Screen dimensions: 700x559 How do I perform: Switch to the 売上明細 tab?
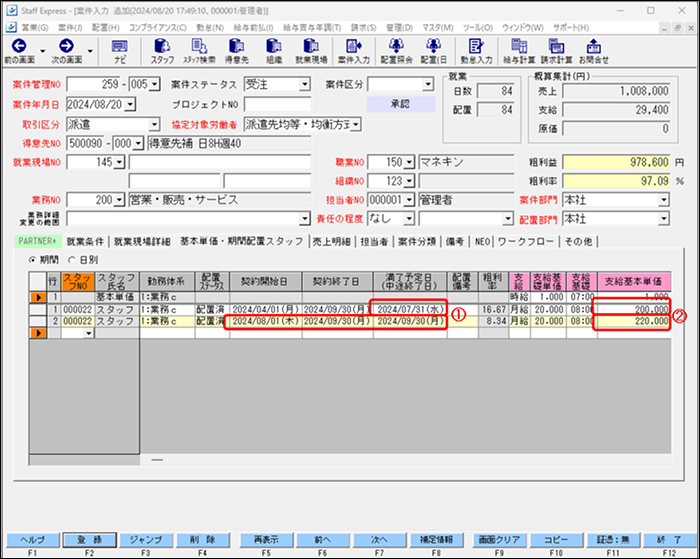pos(331,242)
